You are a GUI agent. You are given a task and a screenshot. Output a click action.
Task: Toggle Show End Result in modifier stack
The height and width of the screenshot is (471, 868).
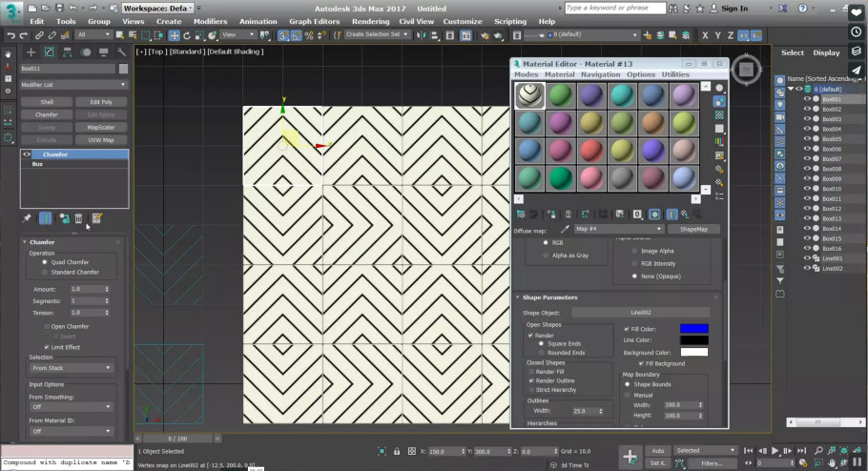(46, 218)
